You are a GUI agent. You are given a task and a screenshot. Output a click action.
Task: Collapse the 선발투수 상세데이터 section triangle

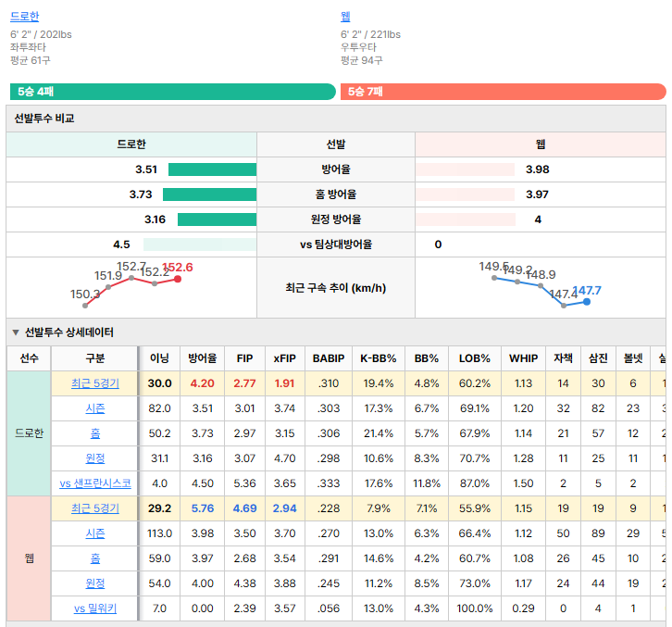[x=16, y=332]
